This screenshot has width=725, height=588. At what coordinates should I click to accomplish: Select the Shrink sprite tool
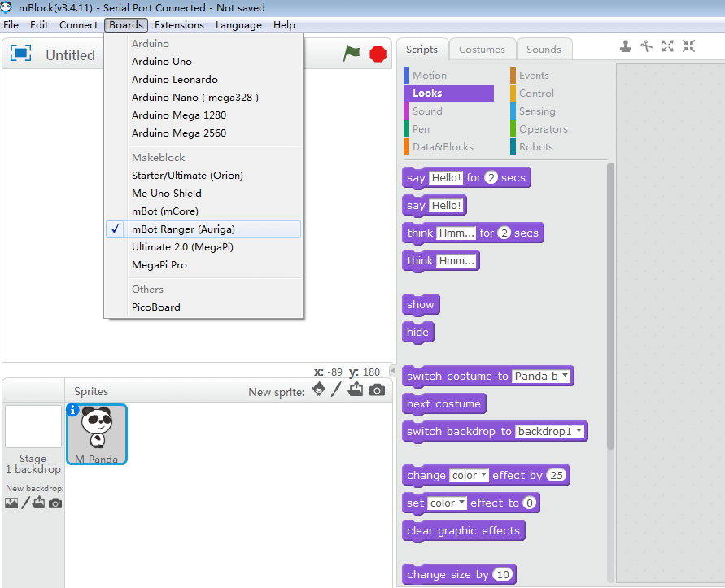(689, 46)
